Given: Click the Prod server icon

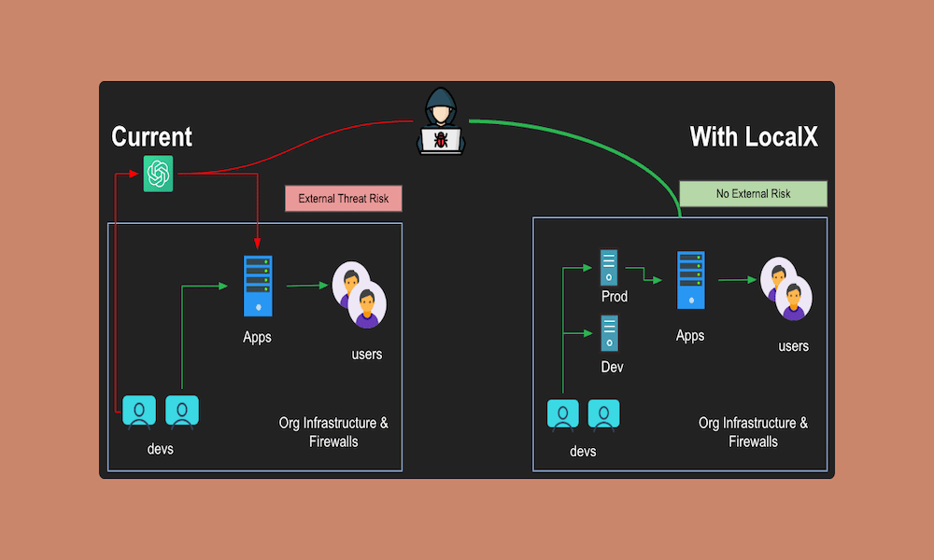Looking at the screenshot, I should pyautogui.click(x=609, y=268).
